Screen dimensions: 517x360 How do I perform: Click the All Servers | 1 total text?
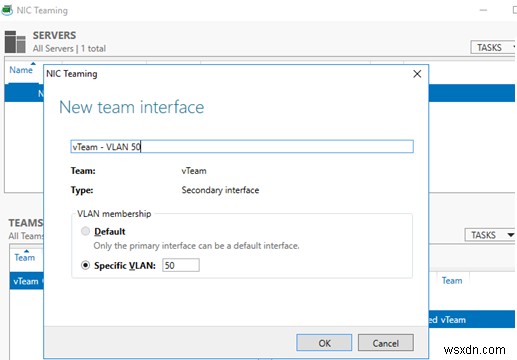pos(69,49)
